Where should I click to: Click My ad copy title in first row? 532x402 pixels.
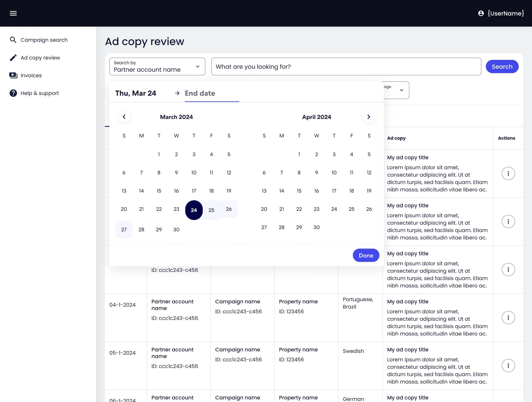pyautogui.click(x=408, y=157)
